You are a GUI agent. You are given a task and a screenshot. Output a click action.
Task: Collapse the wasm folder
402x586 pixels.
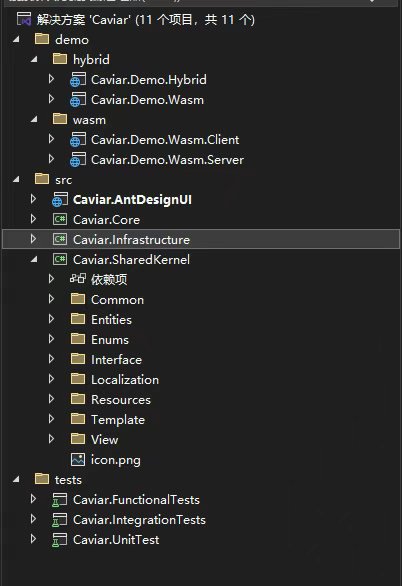click(34, 119)
